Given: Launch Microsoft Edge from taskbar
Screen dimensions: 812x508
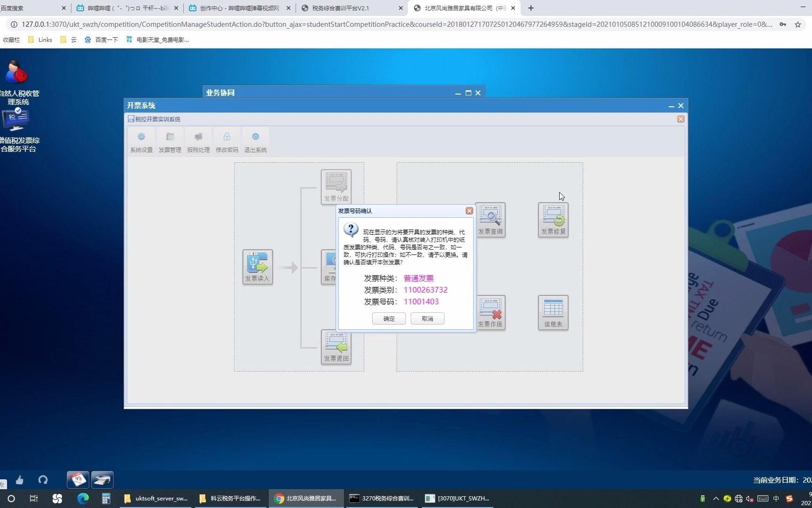Looking at the screenshot, I should coord(83,499).
